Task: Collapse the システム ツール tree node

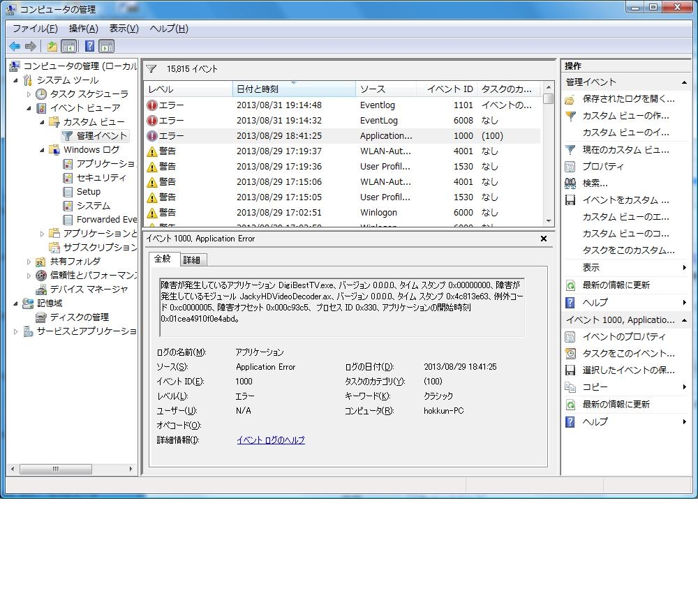Action: 15,80
